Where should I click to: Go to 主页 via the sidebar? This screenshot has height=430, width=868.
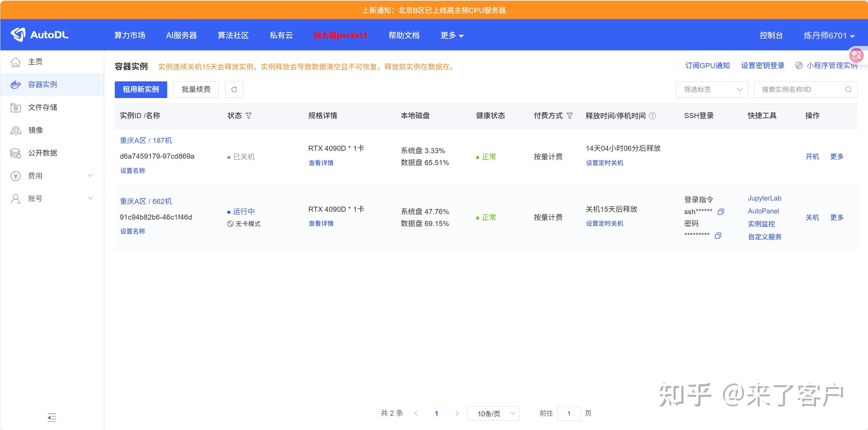tap(35, 62)
